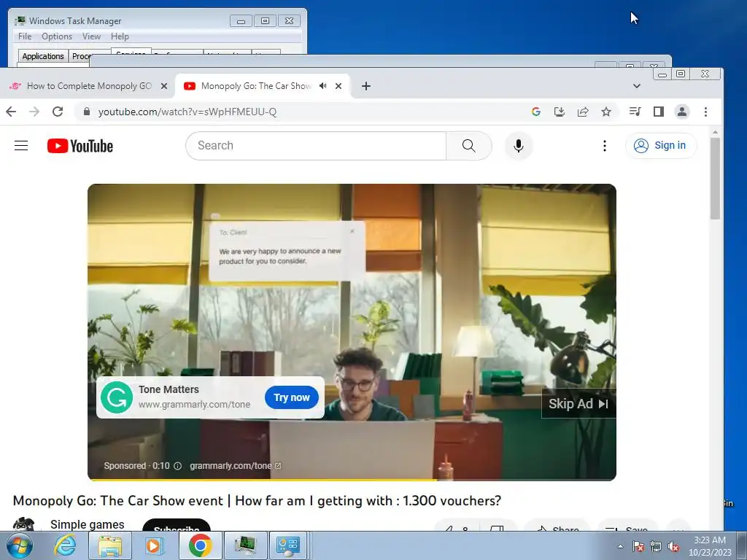
Task: Select the Monopoly Go: The Car Show tab
Action: [255, 86]
